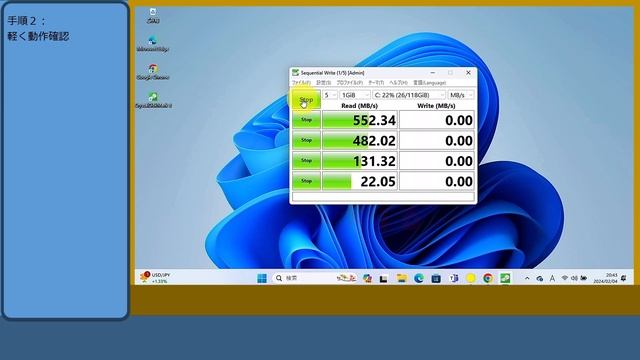Click Stop button beside 22.05 read value
Viewport: 640px width, 360px height.
(306, 181)
